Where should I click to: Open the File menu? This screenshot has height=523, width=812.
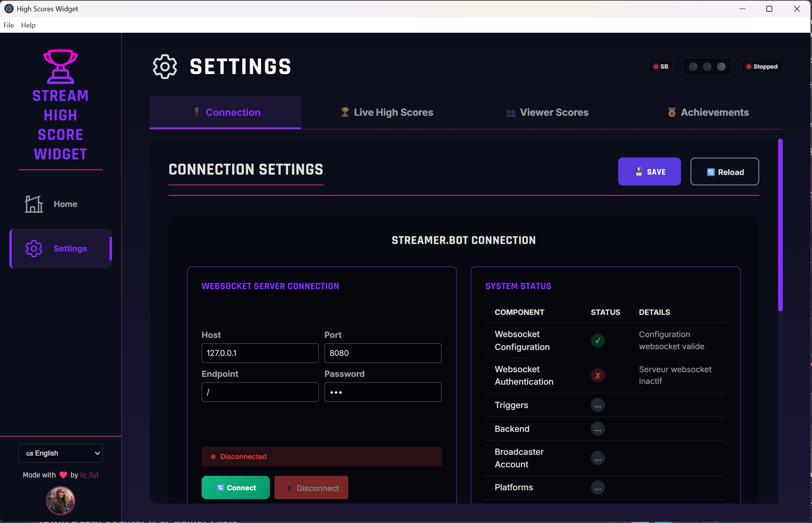[9, 25]
